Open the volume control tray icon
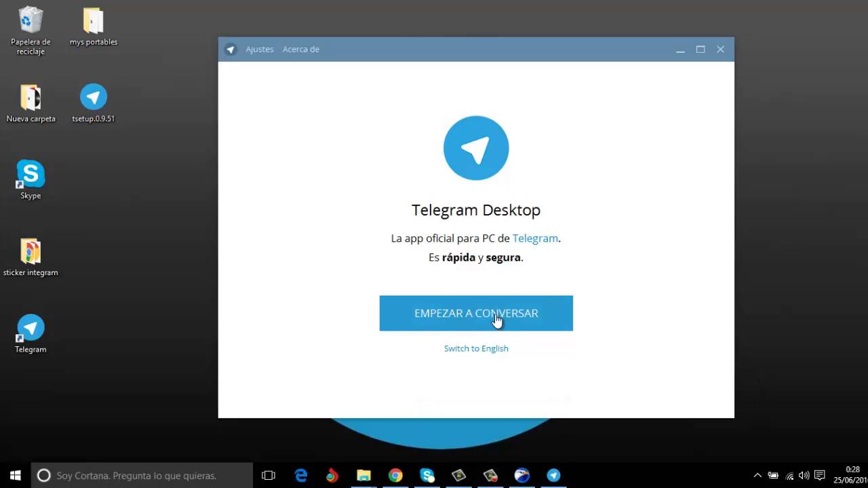The height and width of the screenshot is (488, 868). [804, 475]
